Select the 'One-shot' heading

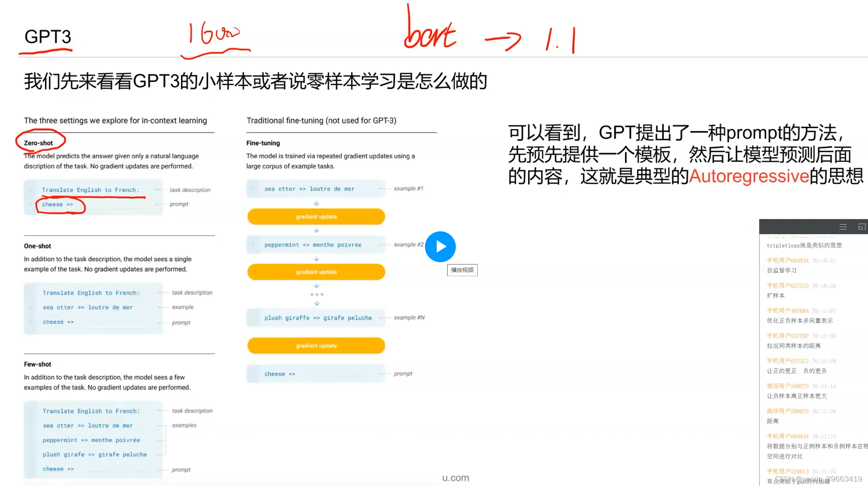pyautogui.click(x=37, y=246)
